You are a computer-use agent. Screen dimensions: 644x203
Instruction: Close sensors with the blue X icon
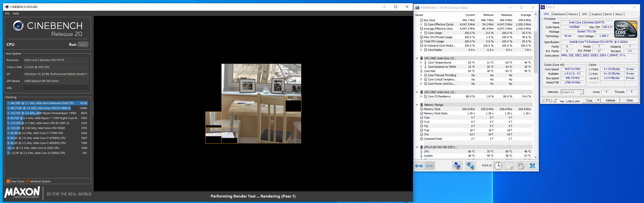click(533, 166)
